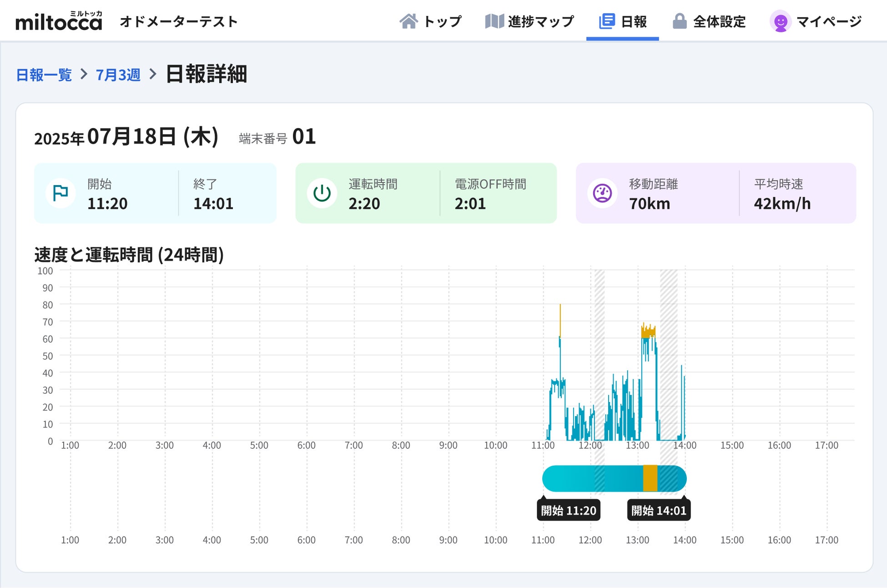Click the orange segment in the driving timeline bar
Screen dimensions: 887x588
point(650,478)
